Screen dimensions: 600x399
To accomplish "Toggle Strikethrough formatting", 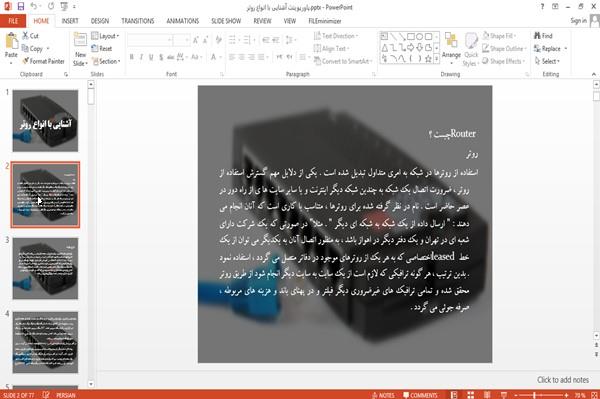I will (171, 57).
